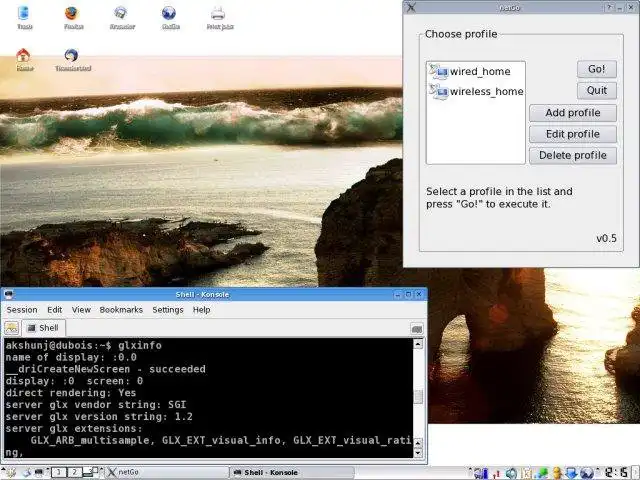The height and width of the screenshot is (480, 640).
Task: Open the Konsole window menu icon in title bar
Action: 9,294
